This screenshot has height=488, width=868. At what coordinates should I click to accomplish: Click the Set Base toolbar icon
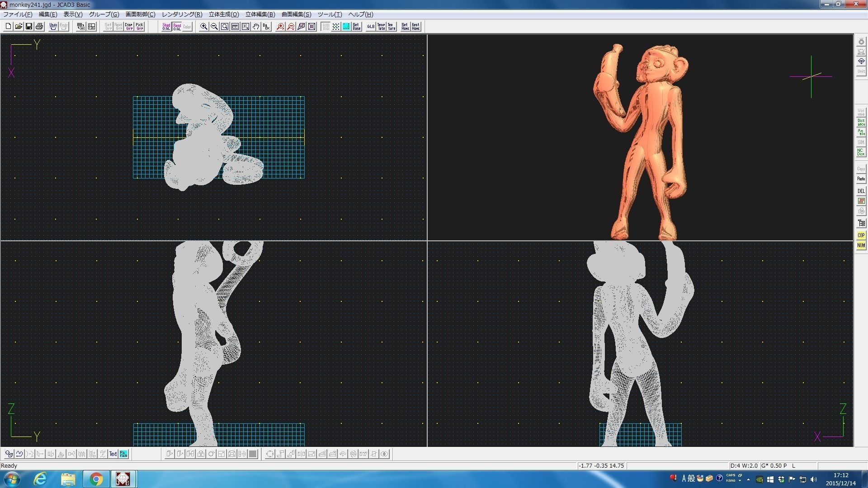point(357,27)
